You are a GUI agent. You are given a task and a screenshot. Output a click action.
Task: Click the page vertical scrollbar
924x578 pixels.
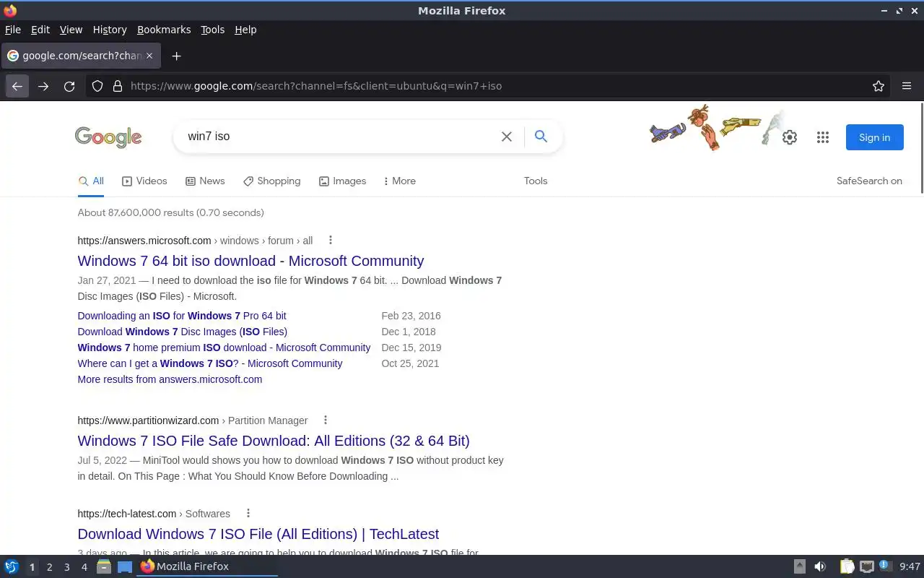[x=920, y=148]
